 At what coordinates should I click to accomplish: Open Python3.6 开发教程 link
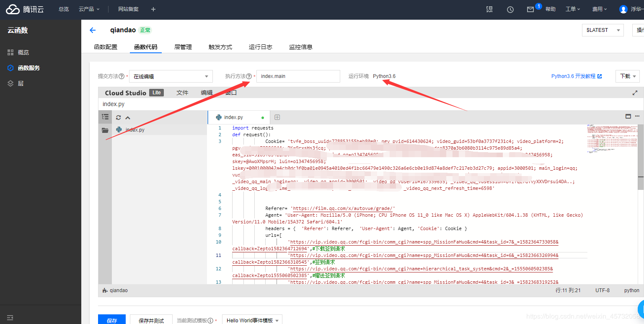coord(577,76)
